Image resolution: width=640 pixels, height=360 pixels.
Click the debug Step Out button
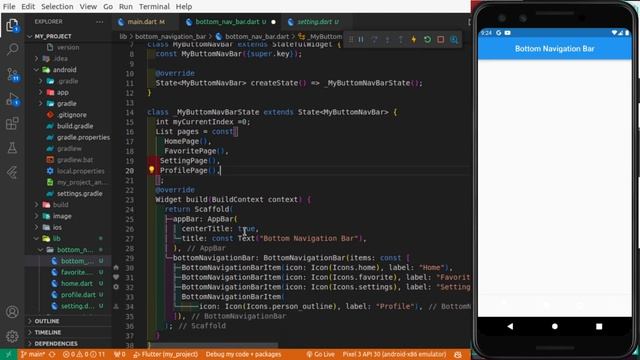[400, 40]
